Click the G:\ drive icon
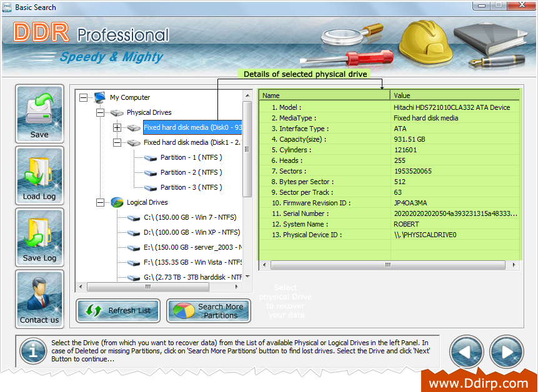The image size is (538, 392). click(x=134, y=278)
